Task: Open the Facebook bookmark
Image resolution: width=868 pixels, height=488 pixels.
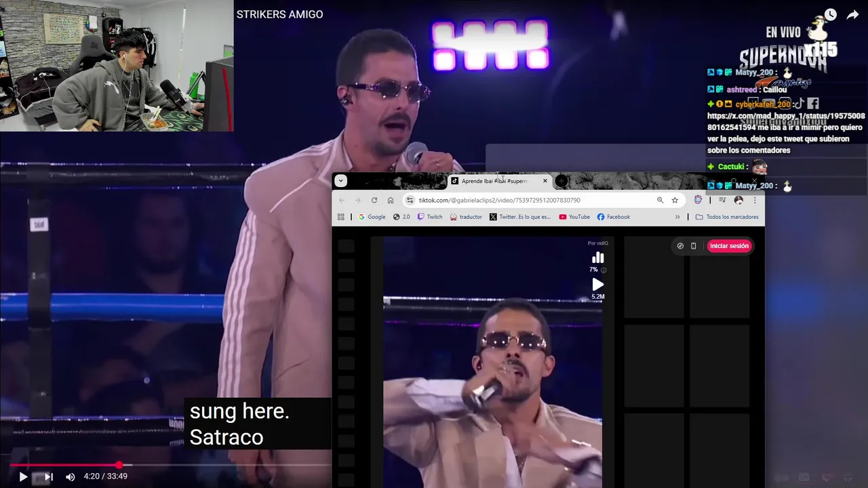Action: pyautogui.click(x=614, y=217)
